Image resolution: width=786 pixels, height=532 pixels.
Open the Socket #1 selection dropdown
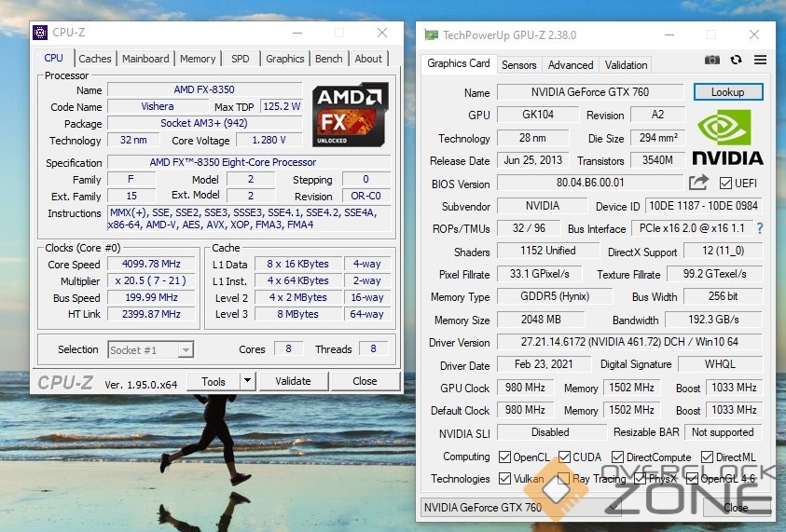[150, 349]
